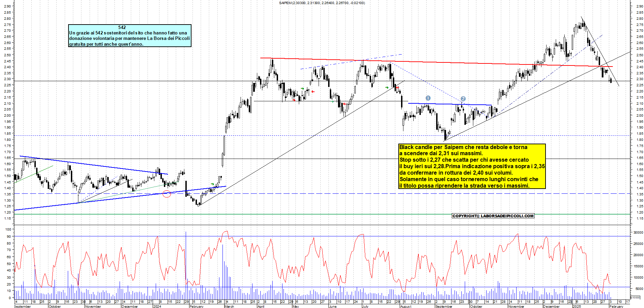Click the 'May' label on the time axis
Viewport: 644px width, 308px height.
(x=296, y=306)
